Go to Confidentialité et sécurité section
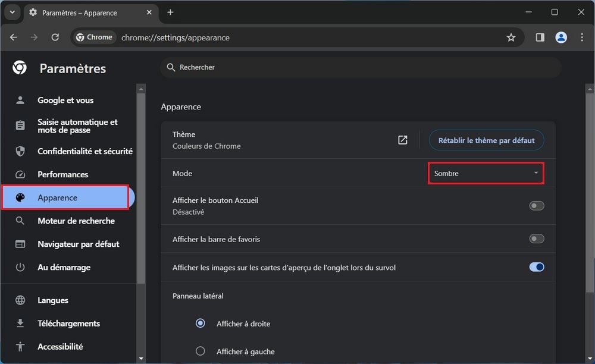The height and width of the screenshot is (364, 595). tap(84, 151)
